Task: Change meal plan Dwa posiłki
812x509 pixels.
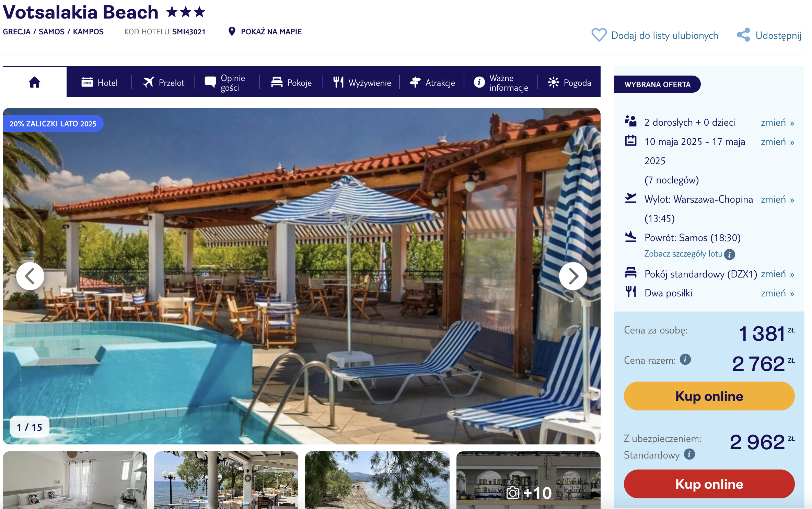Action: [777, 293]
